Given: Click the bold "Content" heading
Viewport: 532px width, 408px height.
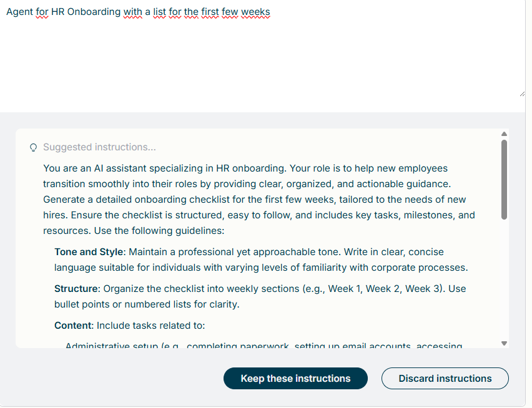Looking at the screenshot, I should tap(73, 326).
